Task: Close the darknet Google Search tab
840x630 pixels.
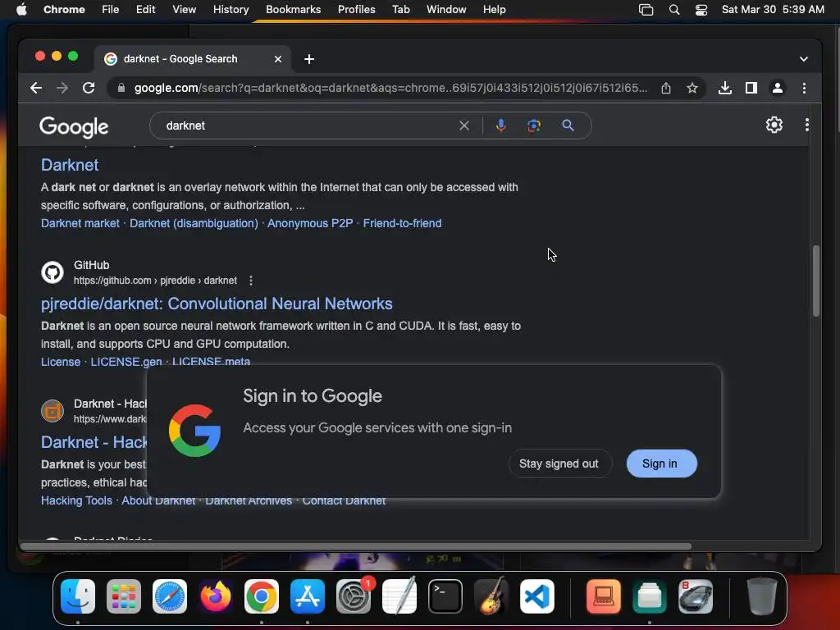Action: coord(277,59)
